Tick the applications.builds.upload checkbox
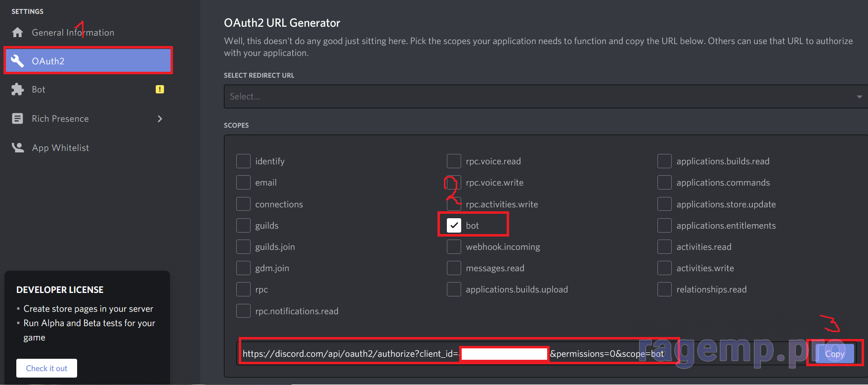The image size is (868, 385). point(454,289)
